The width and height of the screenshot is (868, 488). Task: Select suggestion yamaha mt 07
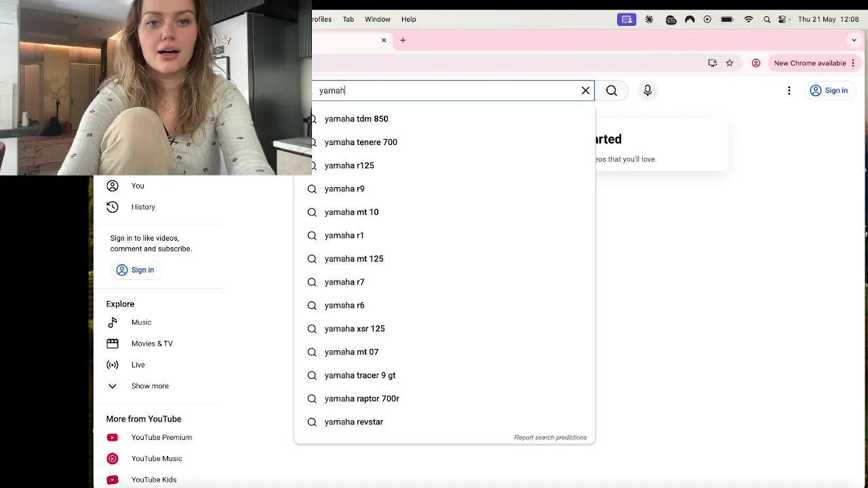point(444,352)
